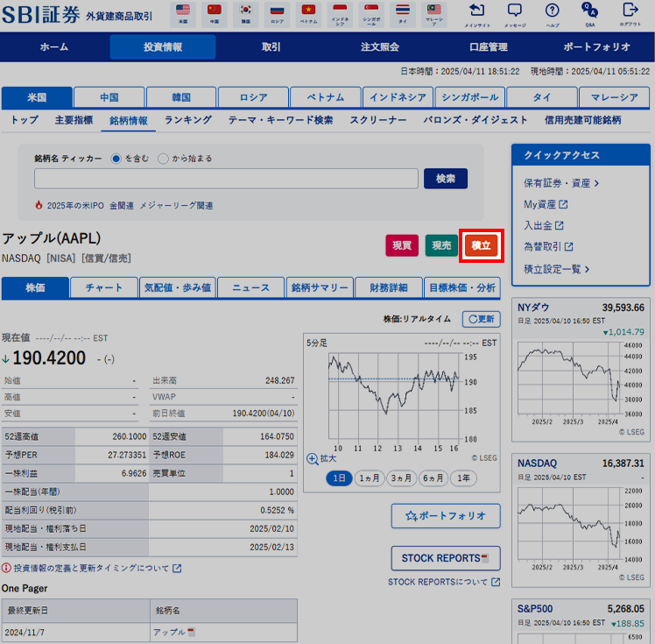This screenshot has height=644, width=655.
Task: Open スクリーナー sub-navigation
Action: pyautogui.click(x=378, y=120)
